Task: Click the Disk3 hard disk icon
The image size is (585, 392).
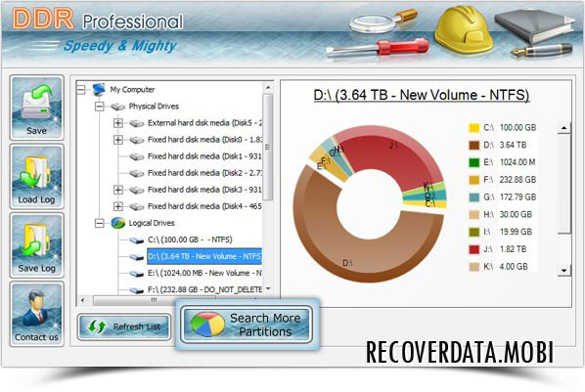Action: click(x=137, y=191)
